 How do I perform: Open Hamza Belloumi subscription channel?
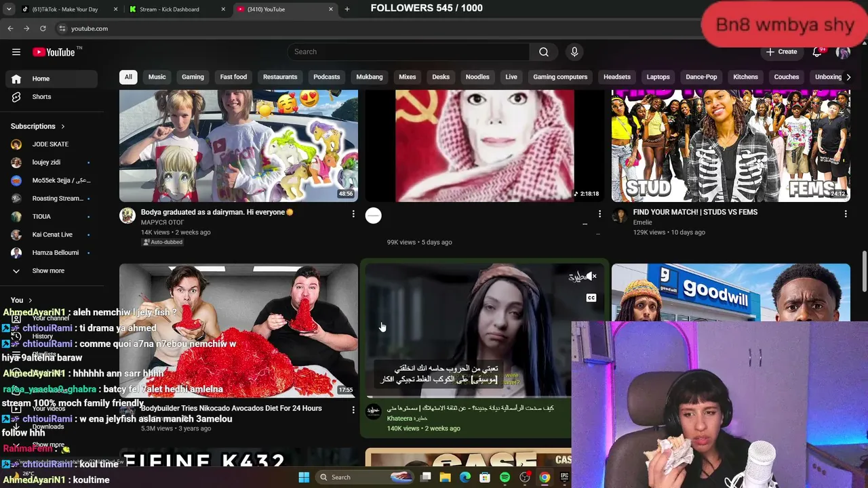coord(52,253)
